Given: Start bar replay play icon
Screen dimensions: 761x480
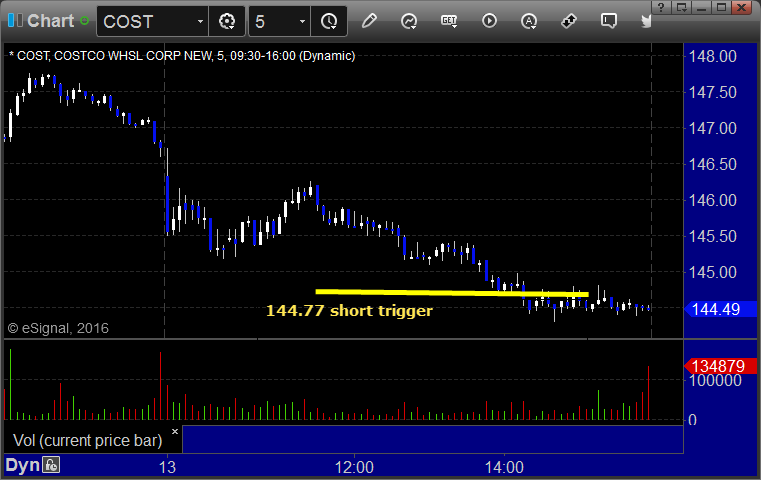Looking at the screenshot, I should point(489,21).
